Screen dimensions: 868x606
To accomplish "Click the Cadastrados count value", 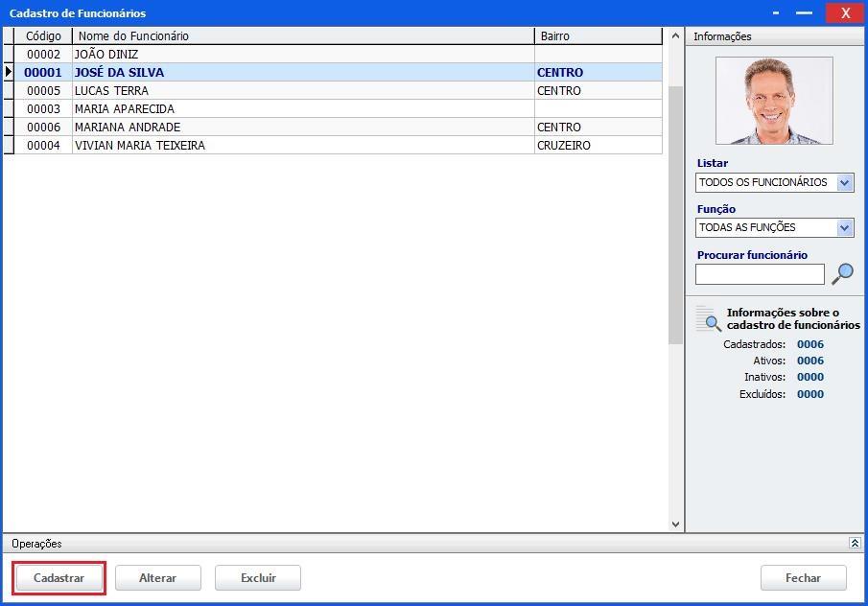I will point(810,344).
